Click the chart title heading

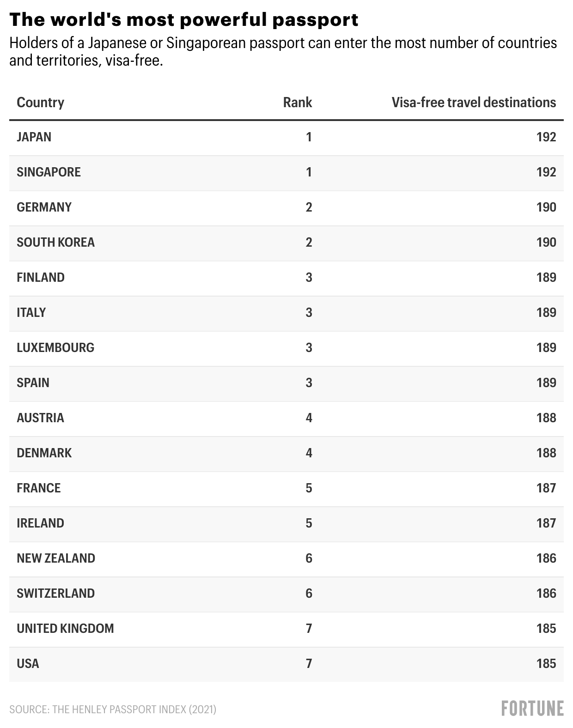point(184,20)
